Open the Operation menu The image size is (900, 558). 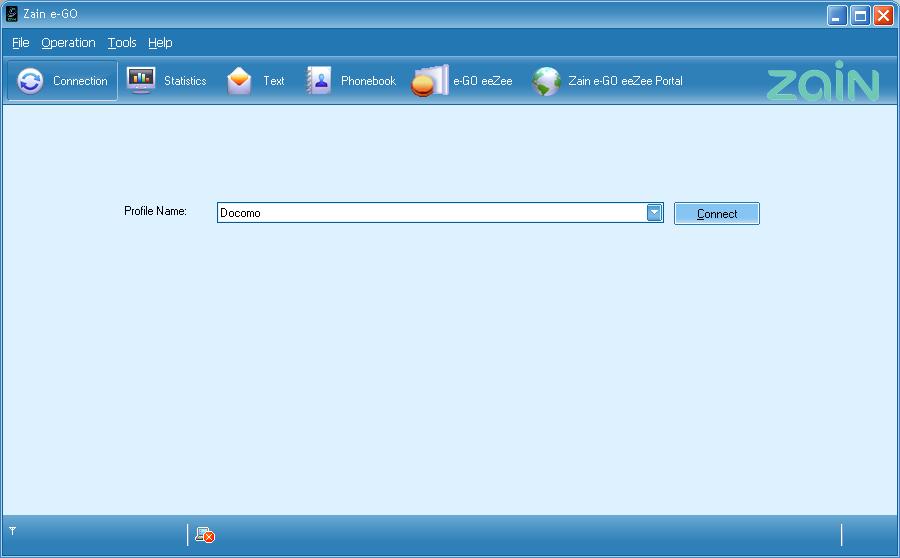click(x=68, y=42)
